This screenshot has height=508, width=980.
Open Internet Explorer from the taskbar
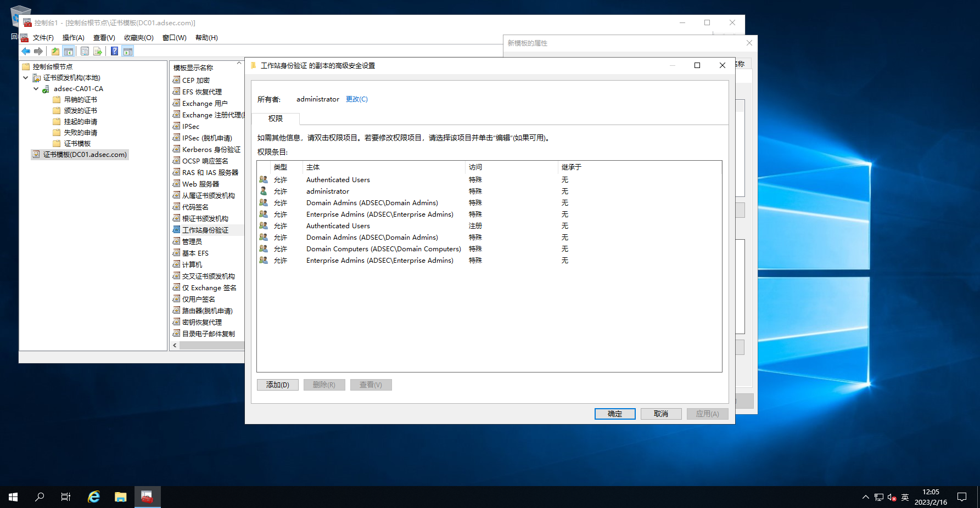click(x=94, y=497)
